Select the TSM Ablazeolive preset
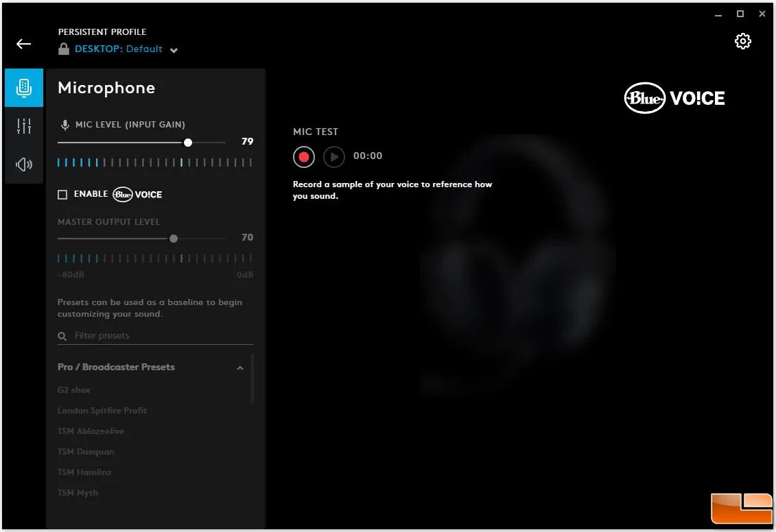Viewport: 776px width, 532px height. pyautogui.click(x=91, y=431)
